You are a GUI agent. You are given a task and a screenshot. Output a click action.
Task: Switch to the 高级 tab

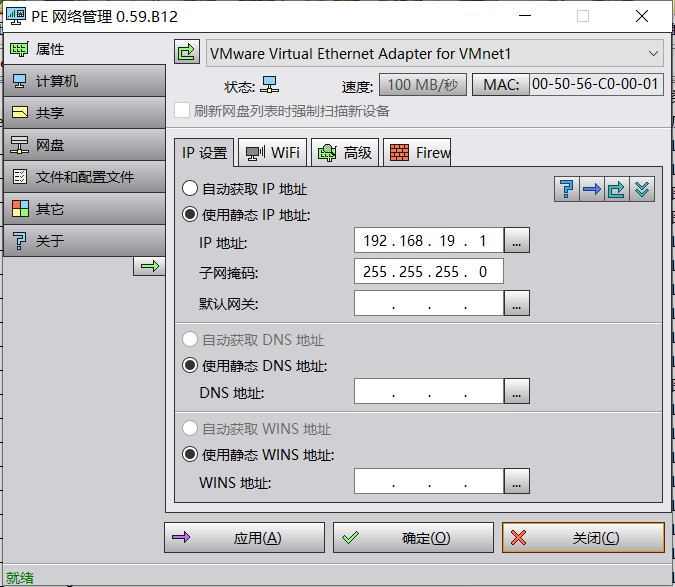(x=345, y=153)
